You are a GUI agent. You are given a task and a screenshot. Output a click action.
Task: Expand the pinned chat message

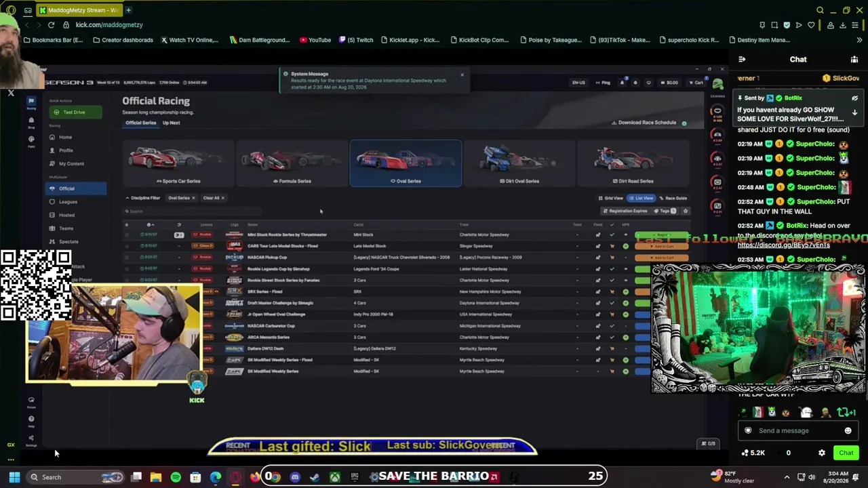(854, 113)
